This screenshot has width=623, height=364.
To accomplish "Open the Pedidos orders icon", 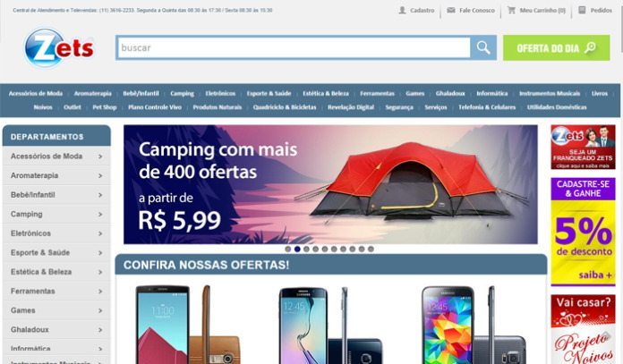I will (582, 10).
